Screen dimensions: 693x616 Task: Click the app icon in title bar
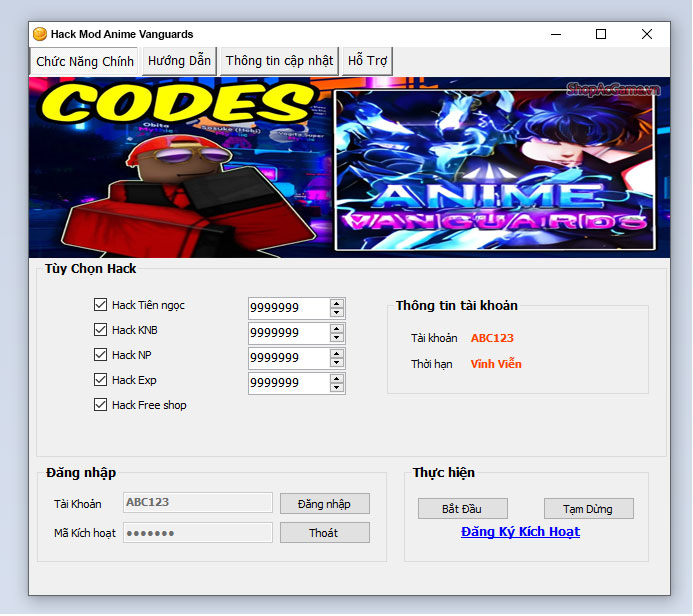click(40, 34)
